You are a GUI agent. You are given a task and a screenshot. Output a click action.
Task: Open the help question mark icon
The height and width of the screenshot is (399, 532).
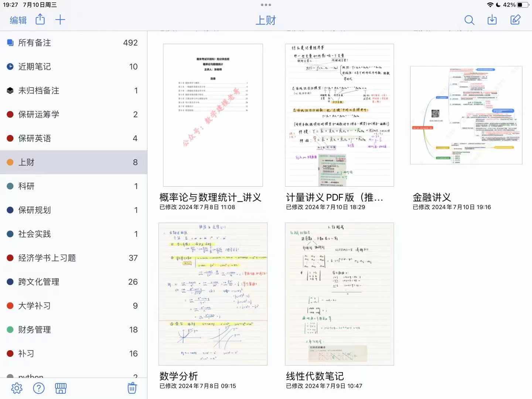pyautogui.click(x=39, y=388)
